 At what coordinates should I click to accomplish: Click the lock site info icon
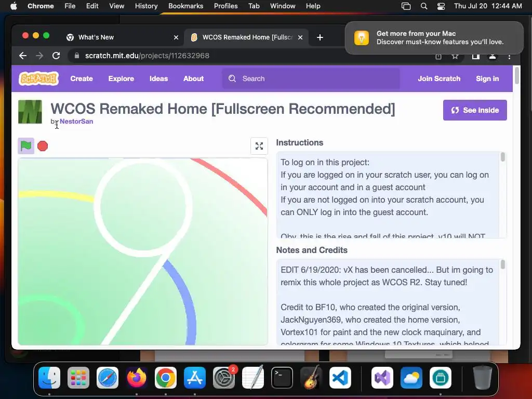(x=77, y=56)
